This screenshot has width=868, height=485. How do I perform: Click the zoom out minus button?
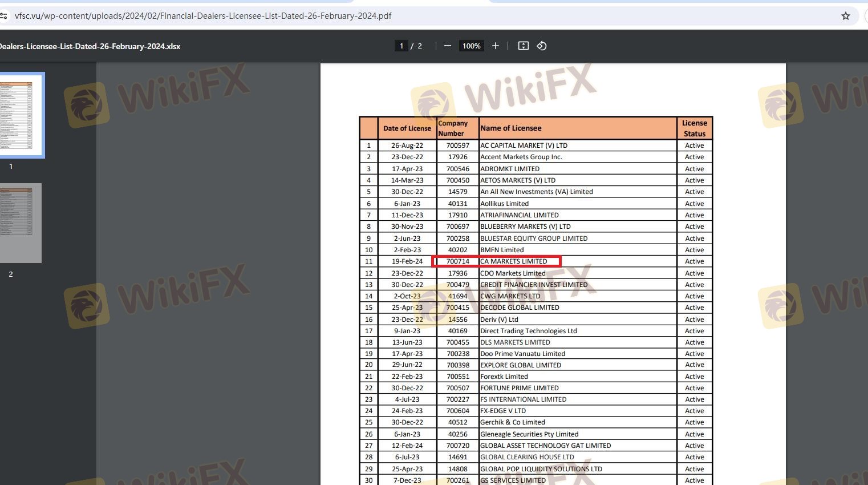click(448, 46)
